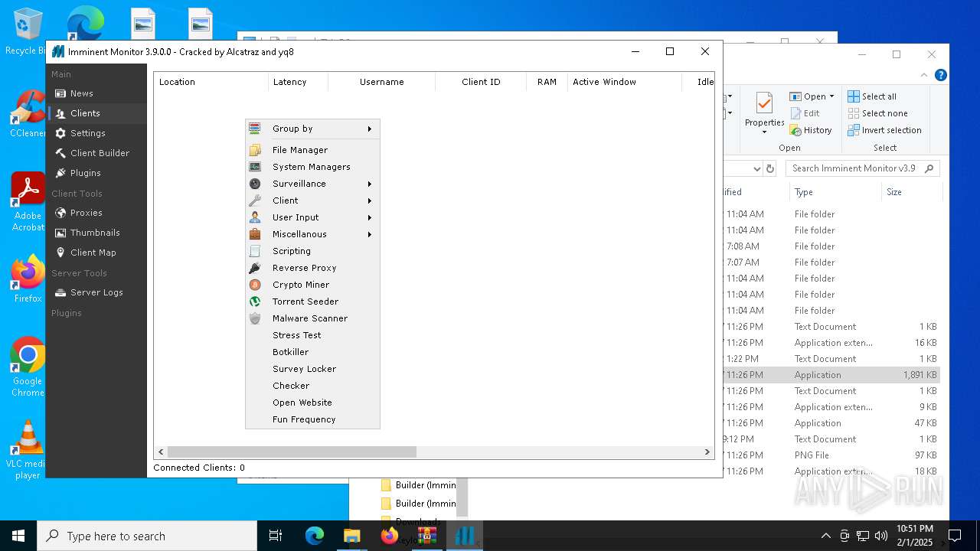Click the Settings gear icon in sidebar
980x551 pixels.
click(x=60, y=133)
